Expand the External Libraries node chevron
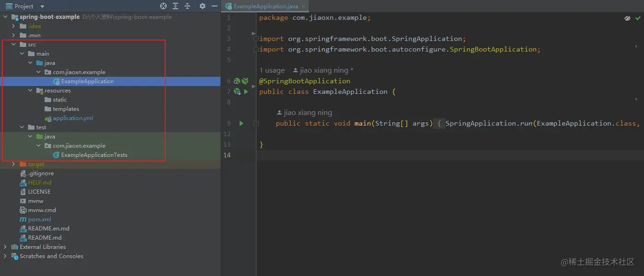The height and width of the screenshot is (276, 644). tap(6, 247)
